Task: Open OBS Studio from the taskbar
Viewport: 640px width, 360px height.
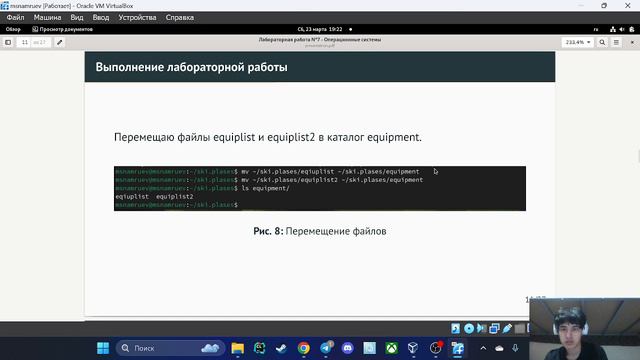Action: click(x=436, y=348)
